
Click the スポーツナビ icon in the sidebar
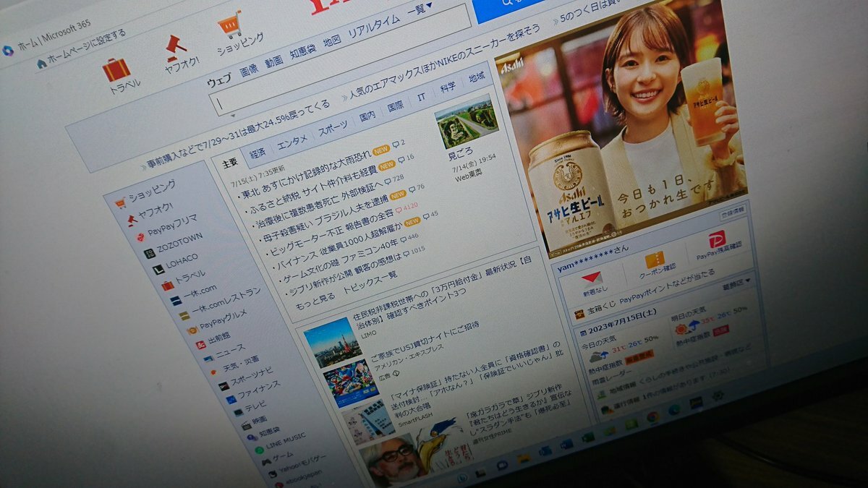(x=224, y=386)
